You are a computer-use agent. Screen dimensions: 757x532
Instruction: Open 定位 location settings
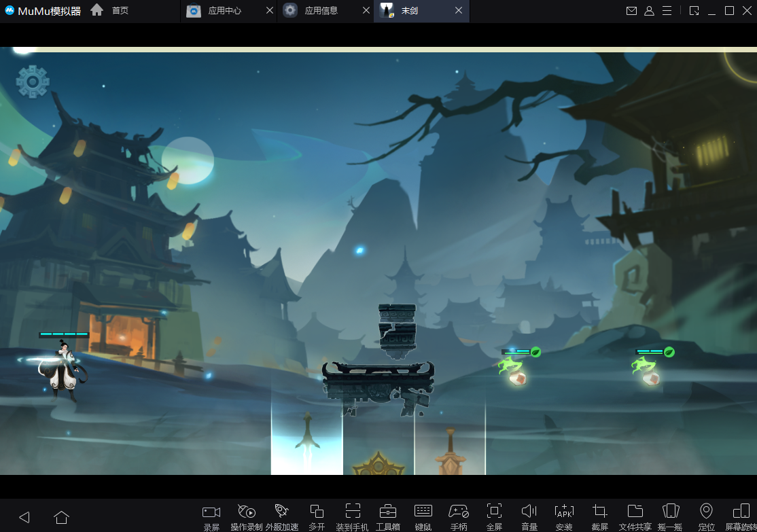706,517
